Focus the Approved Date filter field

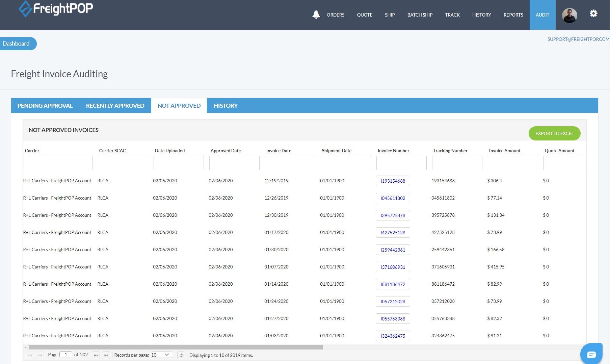[234, 163]
